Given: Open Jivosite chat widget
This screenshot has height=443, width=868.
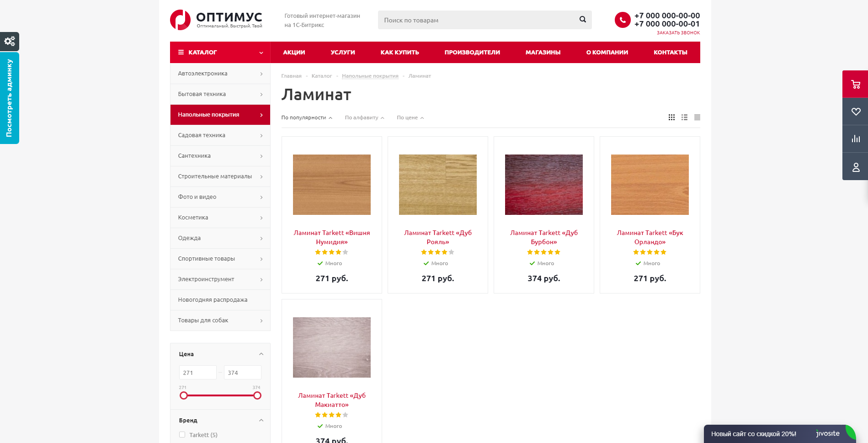Looking at the screenshot, I should [779, 434].
